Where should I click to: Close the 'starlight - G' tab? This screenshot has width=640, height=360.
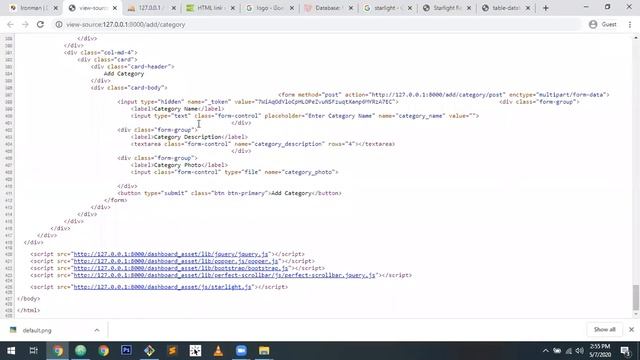410,8
